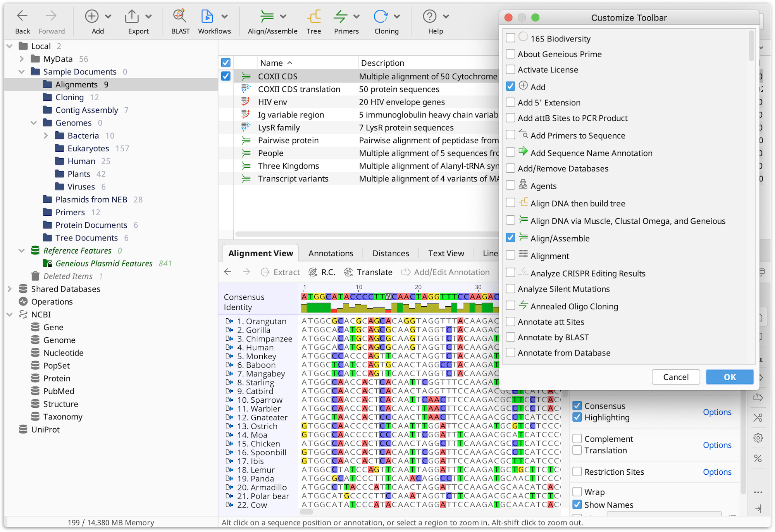This screenshot has width=775, height=532.
Task: Uncheck the COXII CDS row checkbox
Action: click(x=226, y=76)
